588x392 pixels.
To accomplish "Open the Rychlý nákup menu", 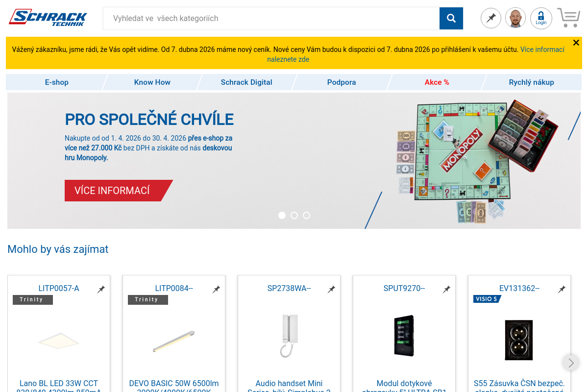I will coord(532,82).
